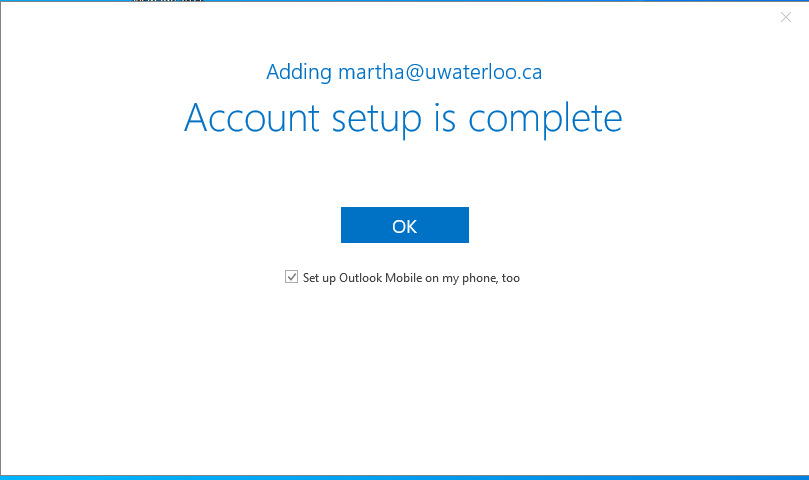Click the 'Set up Outlook Mobile' label text
The image size is (809, 480).
(x=411, y=278)
